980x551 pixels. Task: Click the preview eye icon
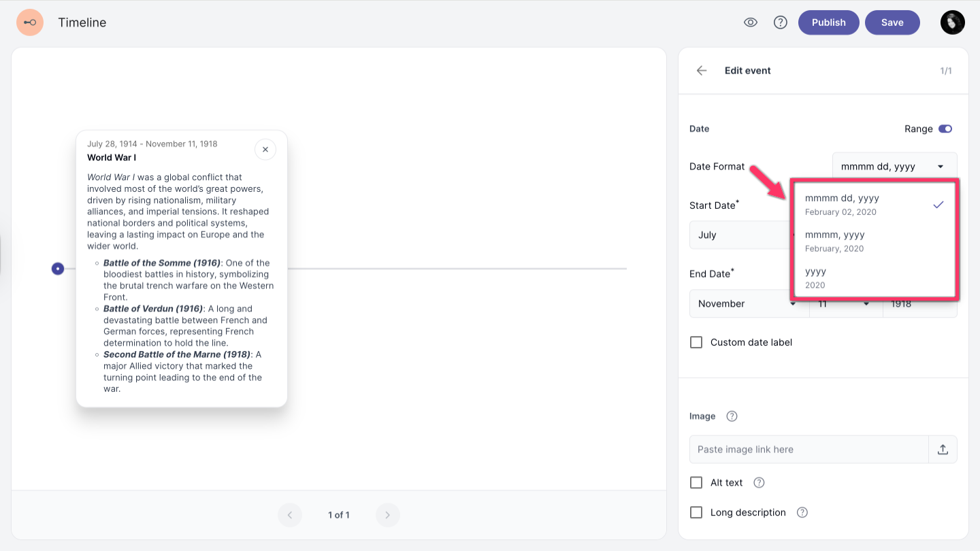click(x=751, y=22)
